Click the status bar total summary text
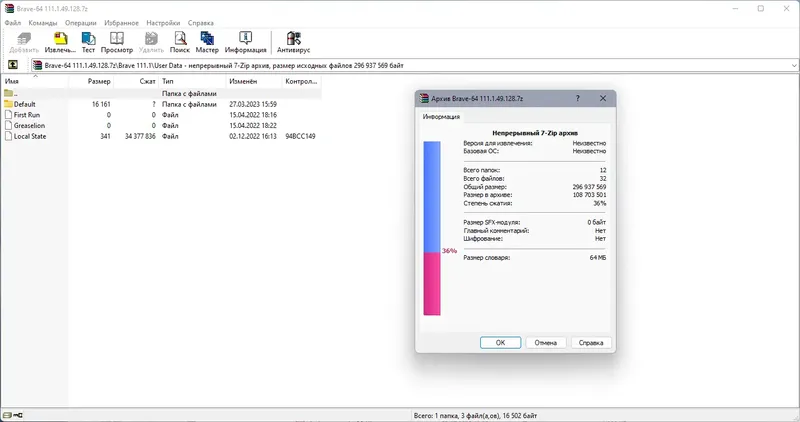The width and height of the screenshot is (800, 422). pos(476,415)
